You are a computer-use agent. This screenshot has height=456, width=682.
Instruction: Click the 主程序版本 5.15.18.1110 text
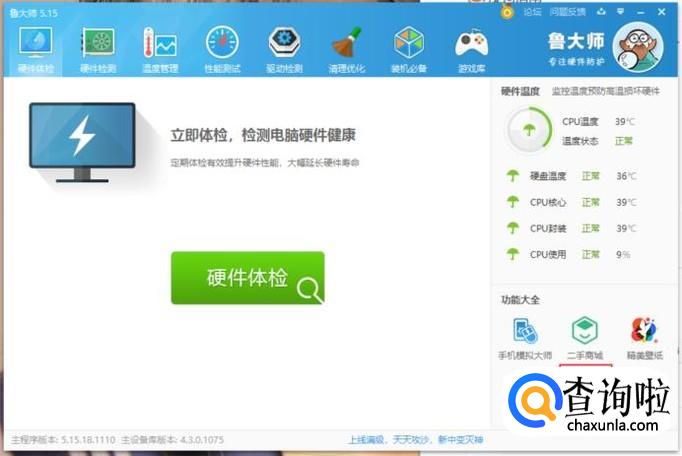pos(64,440)
